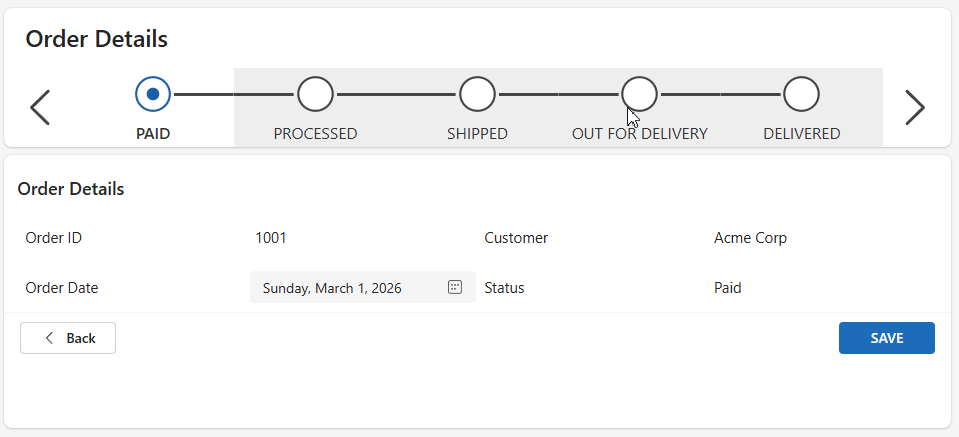The height and width of the screenshot is (437, 959).
Task: Click the SHIPPED stage label
Action: (477, 134)
